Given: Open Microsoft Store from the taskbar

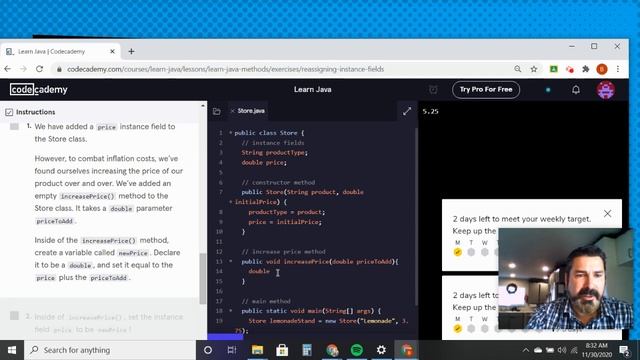Looking at the screenshot, I should [282, 350].
